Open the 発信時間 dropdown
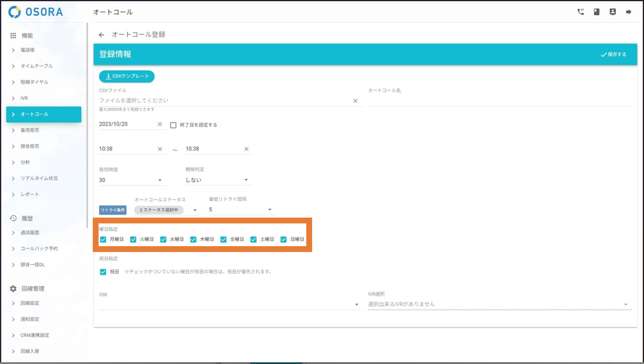The width and height of the screenshot is (644, 364). click(132, 180)
